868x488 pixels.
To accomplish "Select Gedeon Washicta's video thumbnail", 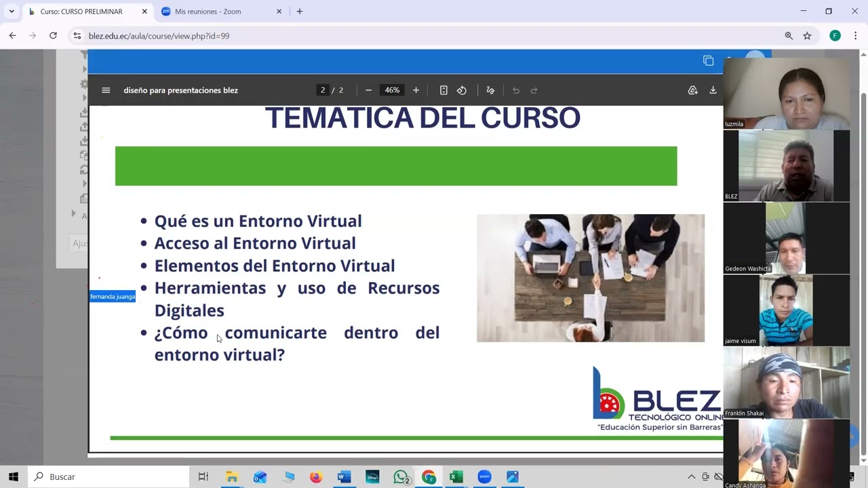I will coord(786,238).
